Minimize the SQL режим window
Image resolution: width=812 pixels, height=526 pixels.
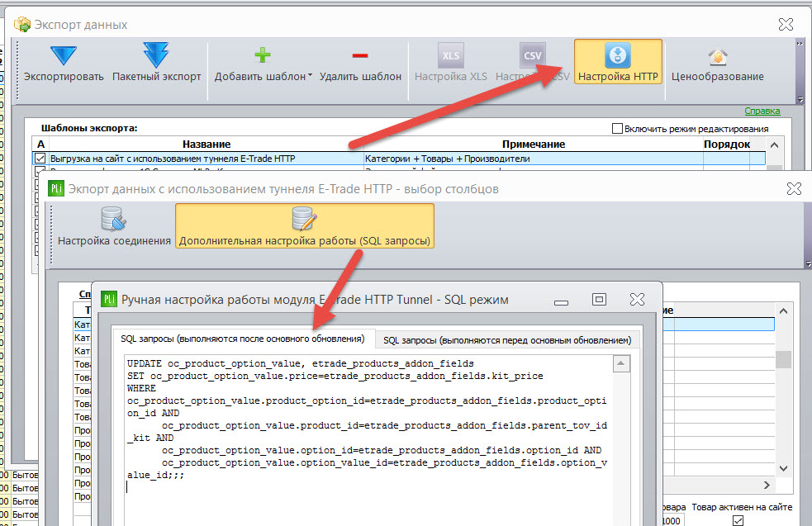pyautogui.click(x=561, y=302)
